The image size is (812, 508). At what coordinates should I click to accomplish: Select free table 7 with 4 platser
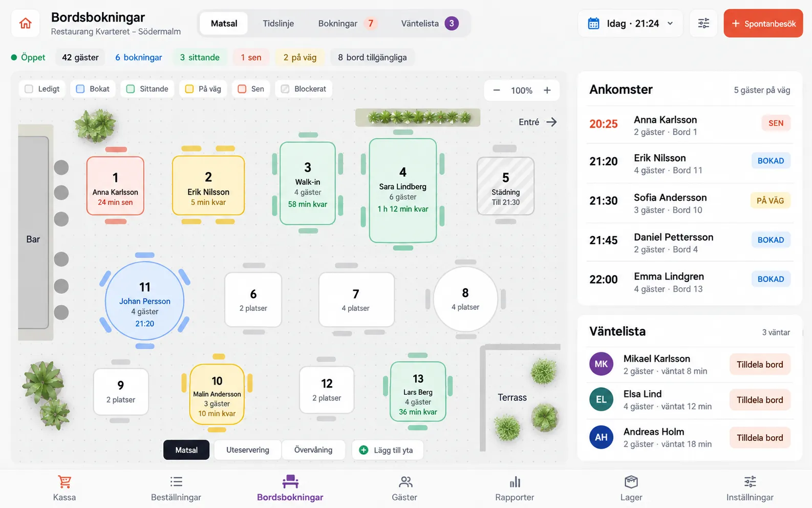click(356, 300)
